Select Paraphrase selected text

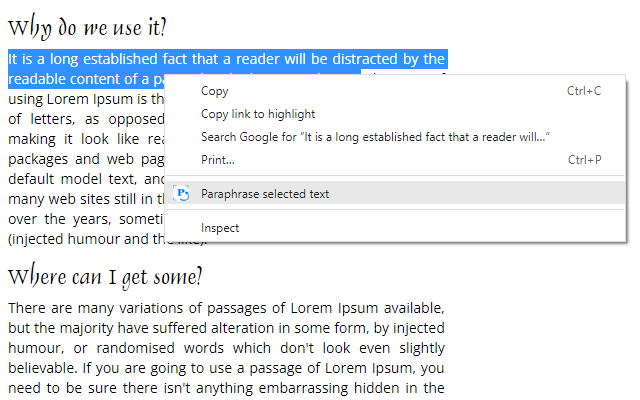[265, 194]
